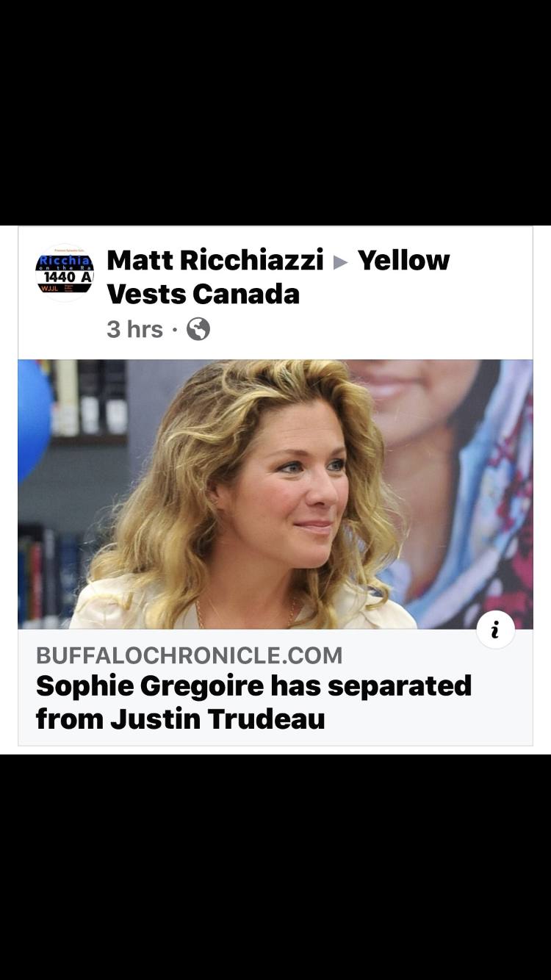Open the article photo of the woman
Viewport: 551px width, 980px height.
pyautogui.click(x=275, y=494)
